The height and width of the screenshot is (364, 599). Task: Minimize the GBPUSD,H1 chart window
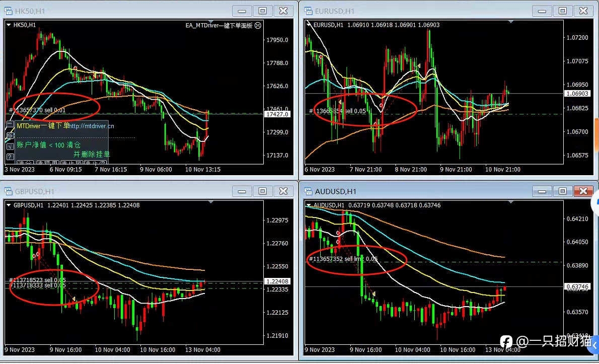click(242, 191)
